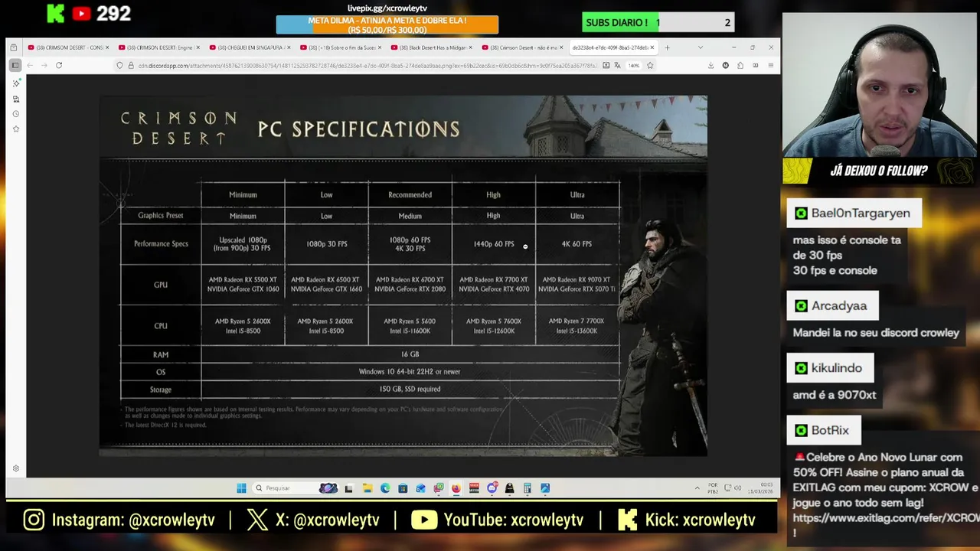This screenshot has width=980, height=551.
Task: Click the '150 GB, SSD required' storage cell
Action: [x=410, y=389]
